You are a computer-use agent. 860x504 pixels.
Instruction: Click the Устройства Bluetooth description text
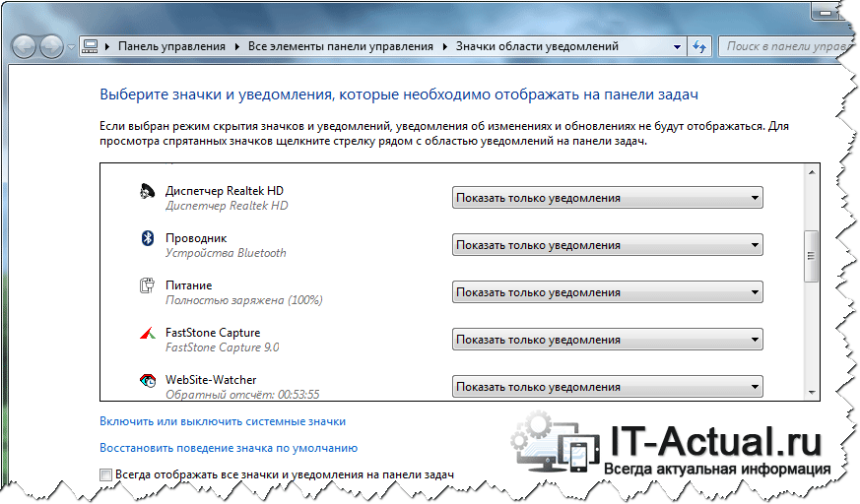226,253
